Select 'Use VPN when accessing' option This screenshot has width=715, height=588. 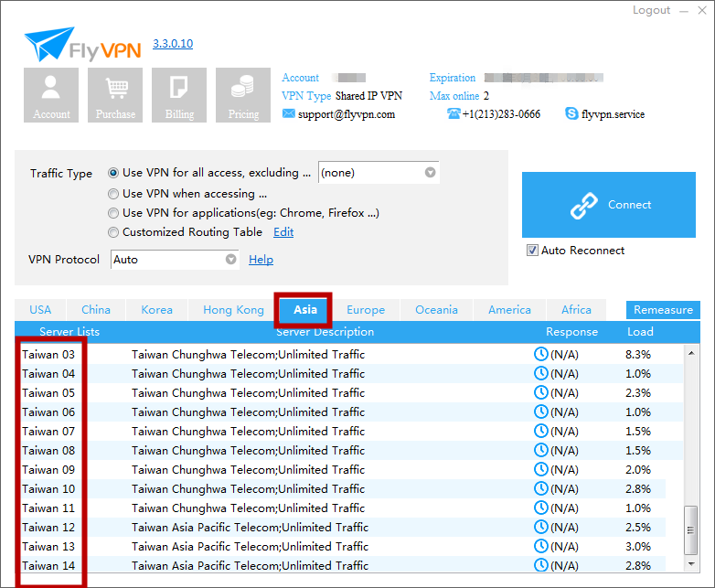(x=113, y=194)
